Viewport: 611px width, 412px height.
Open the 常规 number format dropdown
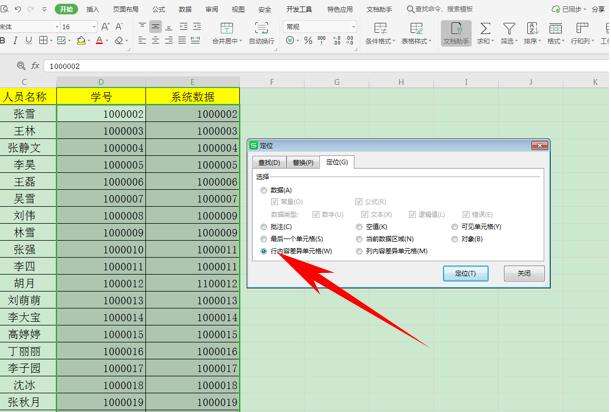click(353, 27)
